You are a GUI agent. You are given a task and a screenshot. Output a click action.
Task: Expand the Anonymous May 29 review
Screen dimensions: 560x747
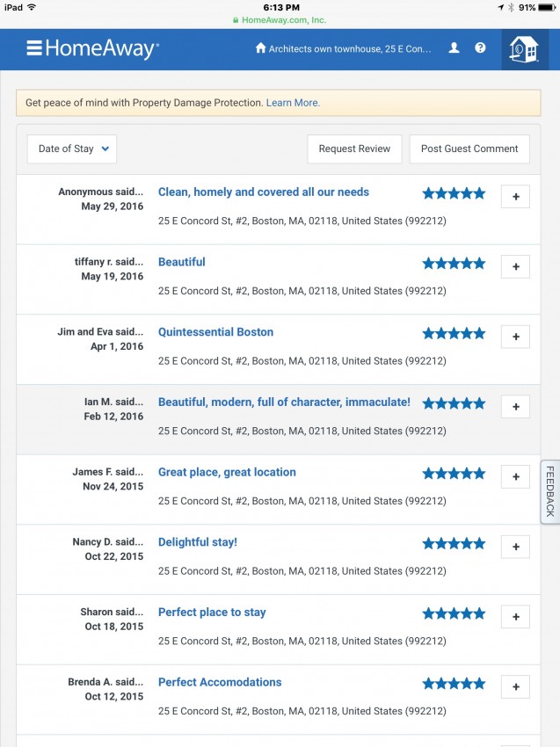(x=515, y=197)
